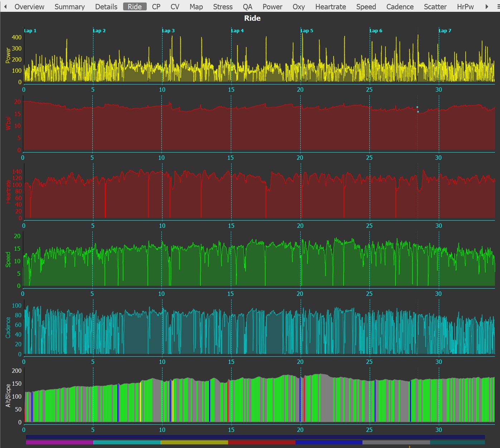Select the olive lap 3 segment bar
This screenshot has height=448, width=500.
[194, 443]
